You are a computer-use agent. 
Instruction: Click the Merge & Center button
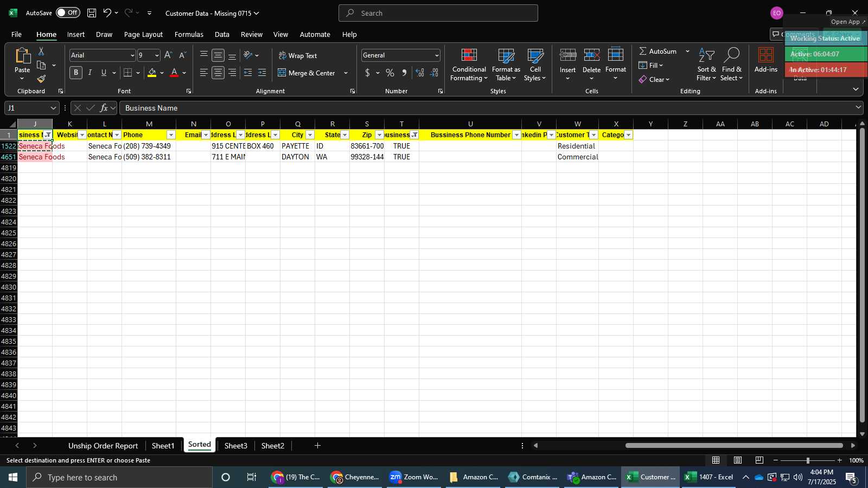(307, 73)
